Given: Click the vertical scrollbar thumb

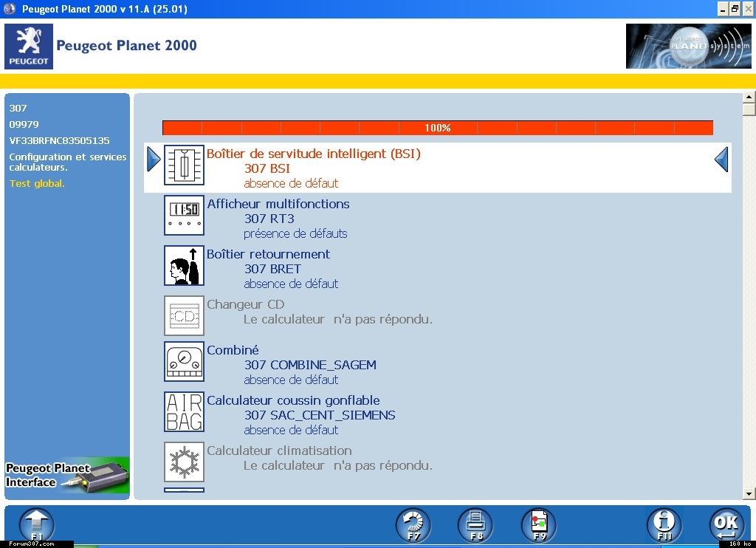Looking at the screenshot, I should click(749, 109).
